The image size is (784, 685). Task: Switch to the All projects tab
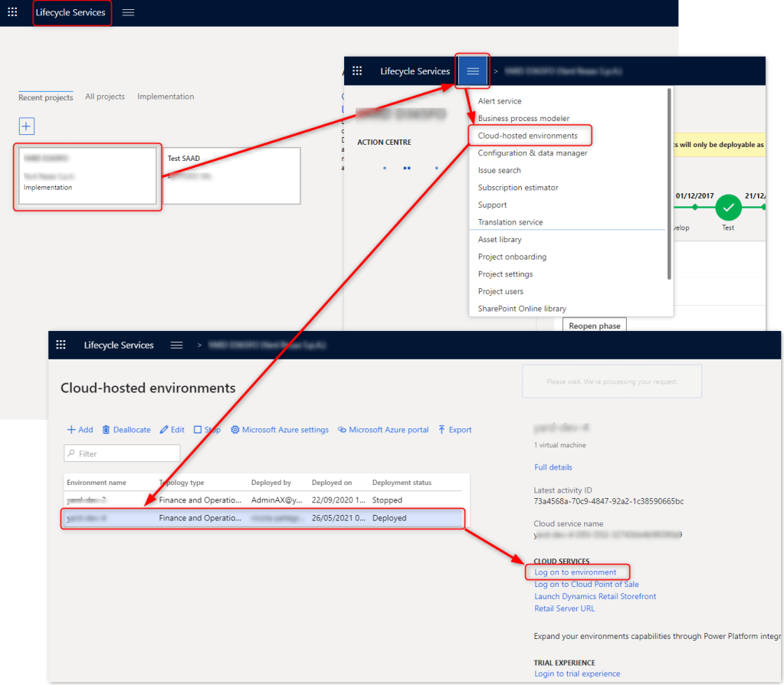105,97
